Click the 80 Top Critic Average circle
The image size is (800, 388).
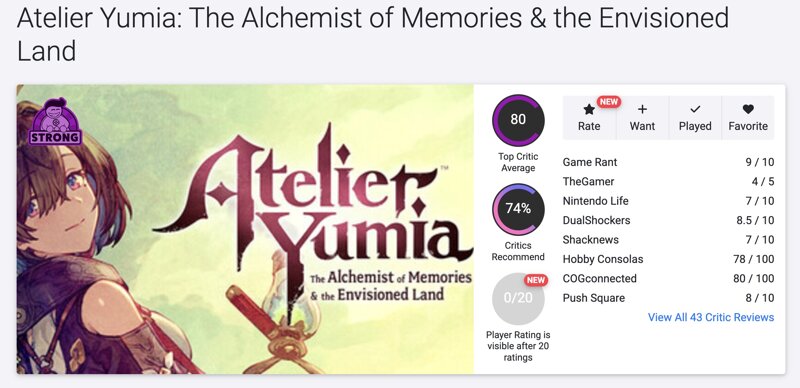[518, 120]
